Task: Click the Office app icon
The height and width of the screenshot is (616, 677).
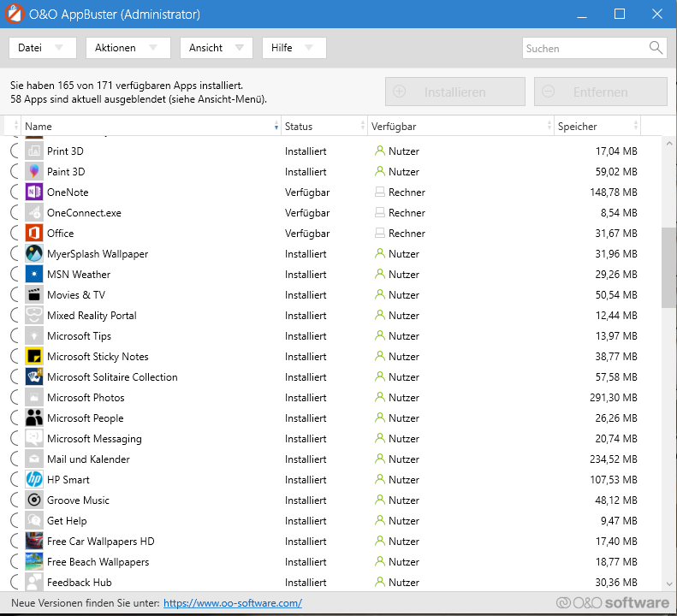Action: click(x=34, y=233)
